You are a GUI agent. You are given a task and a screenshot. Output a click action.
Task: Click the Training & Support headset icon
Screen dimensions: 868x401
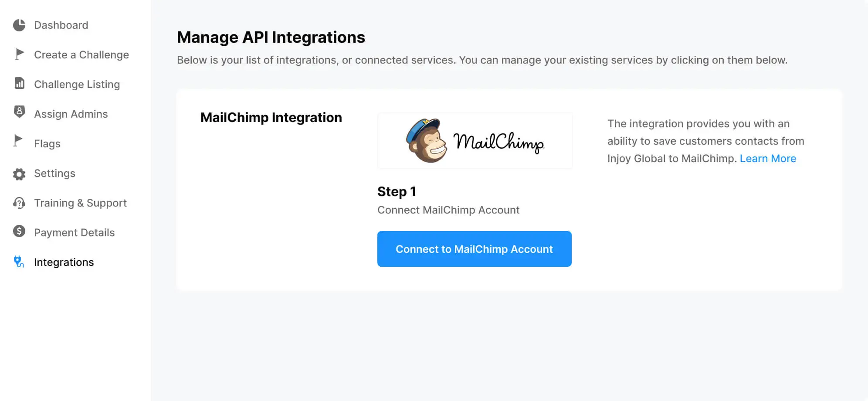(19, 203)
